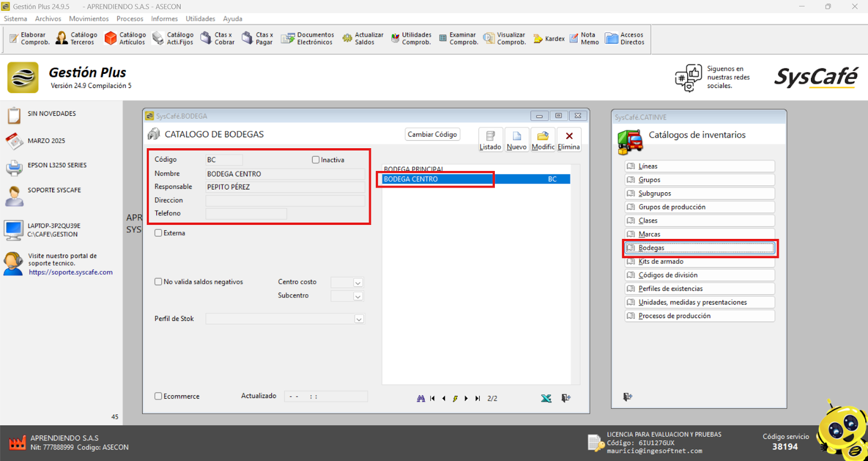Expand the Perfil de Stok dropdown
The width and height of the screenshot is (868, 461).
point(359,319)
